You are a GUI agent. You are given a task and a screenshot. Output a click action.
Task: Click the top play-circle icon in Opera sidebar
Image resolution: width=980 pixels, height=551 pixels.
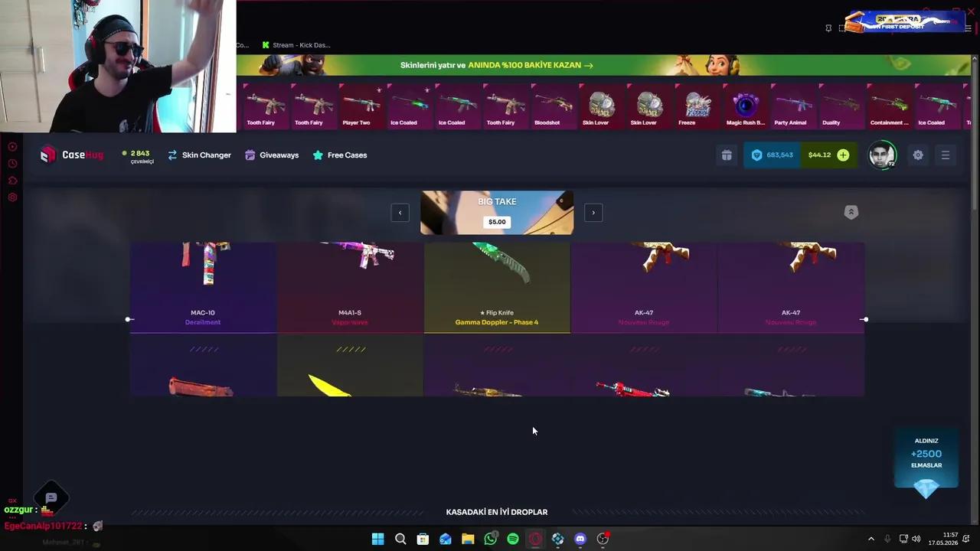(x=12, y=146)
